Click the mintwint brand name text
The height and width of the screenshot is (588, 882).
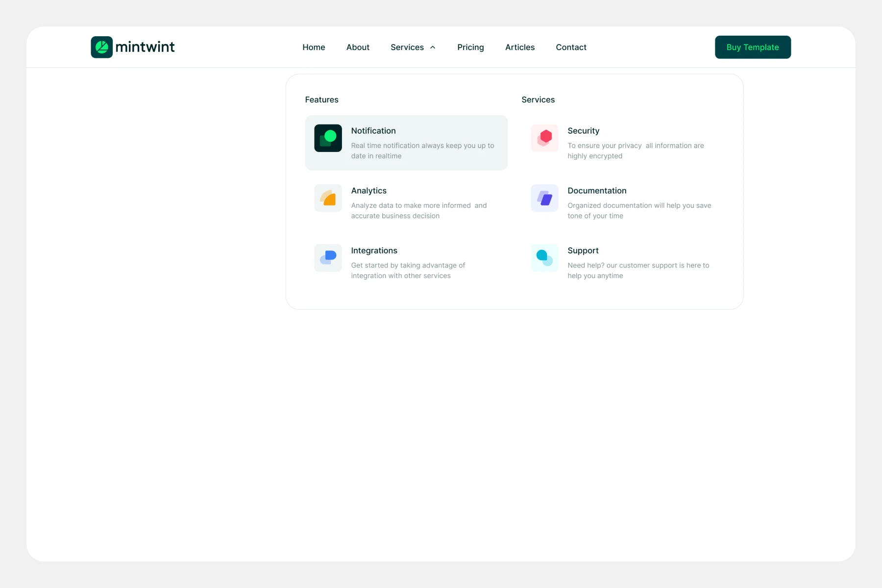145,47
